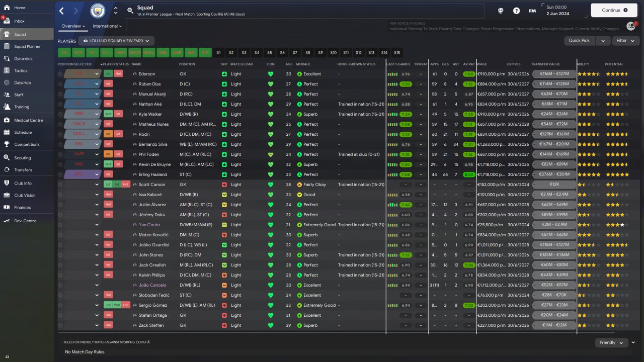Viewport: 644px width, 362px height.
Task: Open the Finances sidebar icon
Action: [x=7, y=207]
